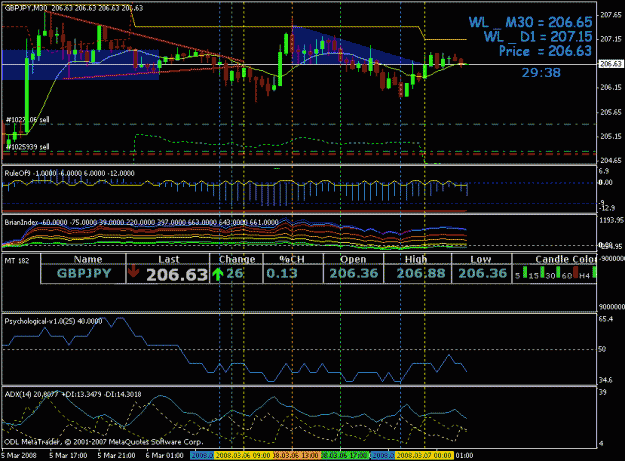Click the 34.6 value on the Psychological axis
Screen dimensions: 625x461
coord(605,381)
